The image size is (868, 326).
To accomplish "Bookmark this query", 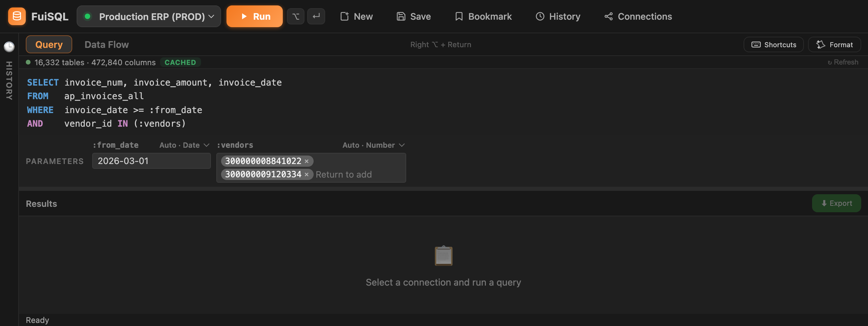I will click(483, 16).
